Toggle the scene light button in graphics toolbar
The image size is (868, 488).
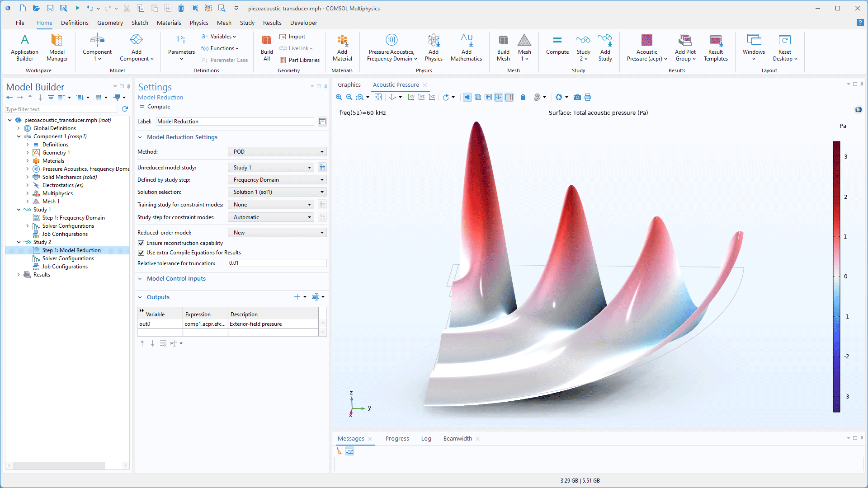click(467, 97)
